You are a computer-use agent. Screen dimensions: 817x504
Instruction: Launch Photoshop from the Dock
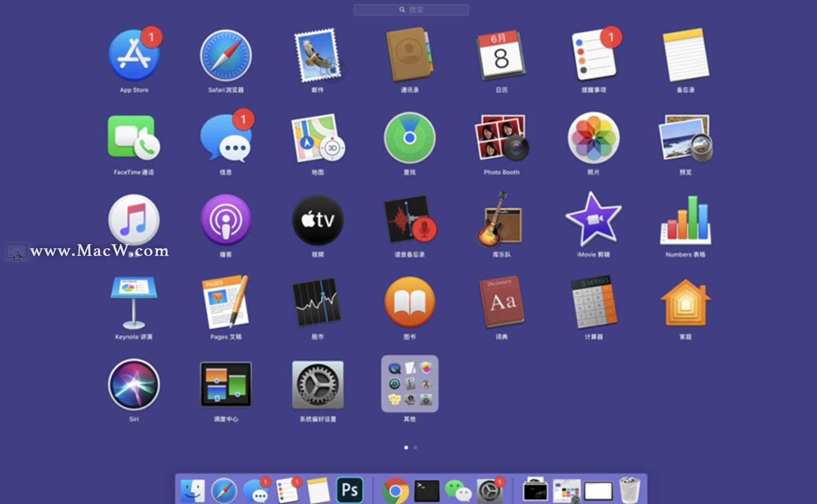pyautogui.click(x=350, y=490)
